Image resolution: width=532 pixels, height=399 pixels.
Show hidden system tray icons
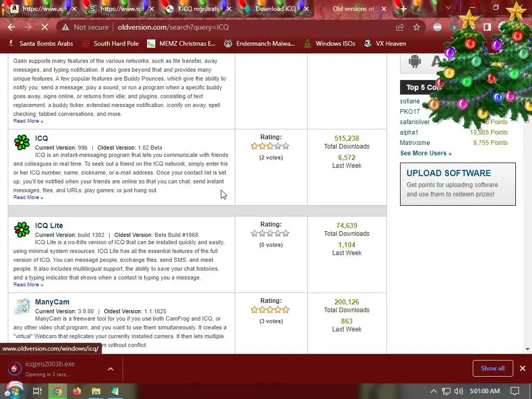(434, 391)
